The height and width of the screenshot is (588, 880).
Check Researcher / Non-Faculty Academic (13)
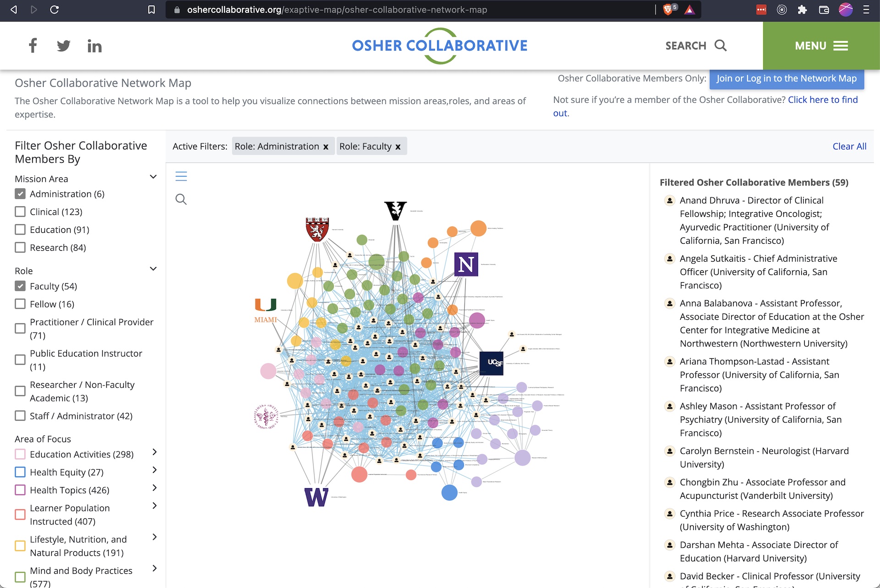(x=20, y=391)
